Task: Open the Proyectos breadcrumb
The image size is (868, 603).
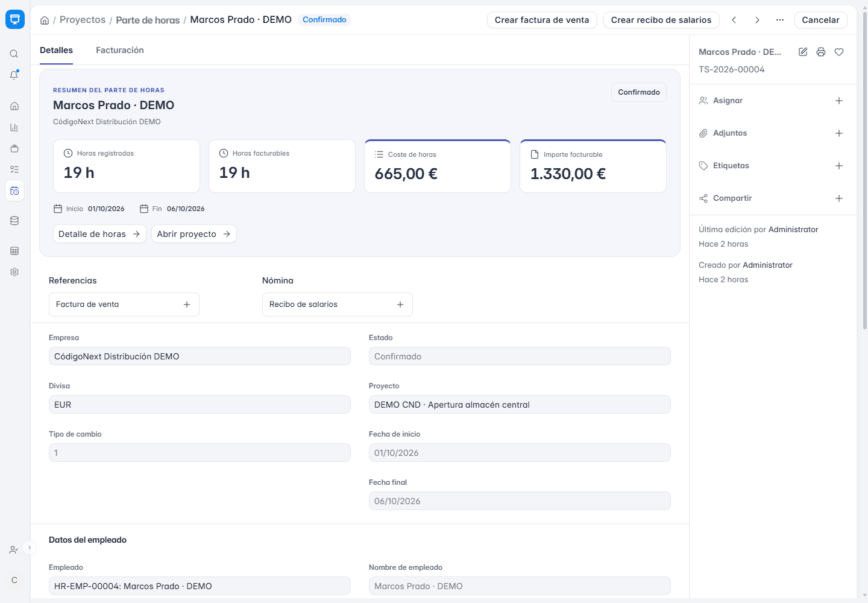Action: pyautogui.click(x=83, y=20)
